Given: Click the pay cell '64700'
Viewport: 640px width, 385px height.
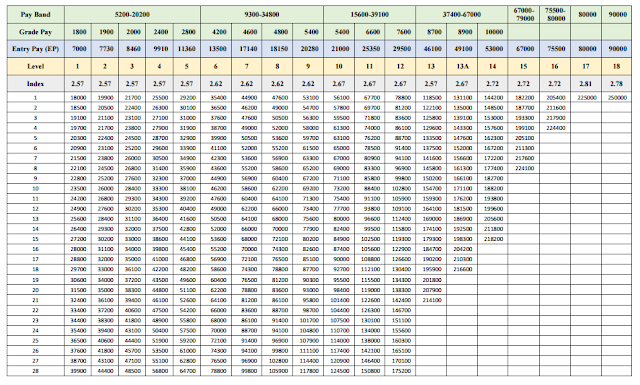Looking at the screenshot, I should (x=188, y=371).
